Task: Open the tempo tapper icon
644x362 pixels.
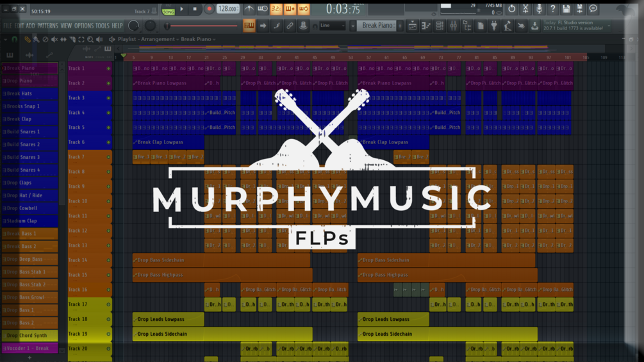Action: tap(508, 26)
